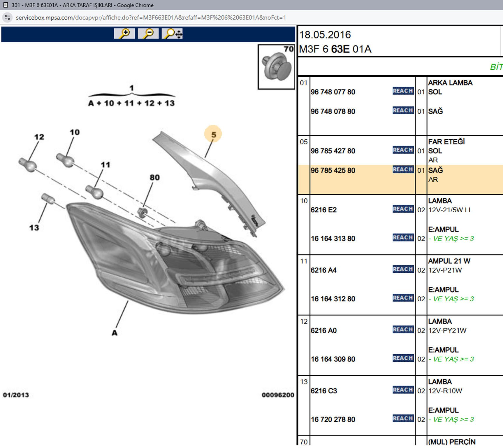Click part number 96 748 078 80

click(333, 111)
